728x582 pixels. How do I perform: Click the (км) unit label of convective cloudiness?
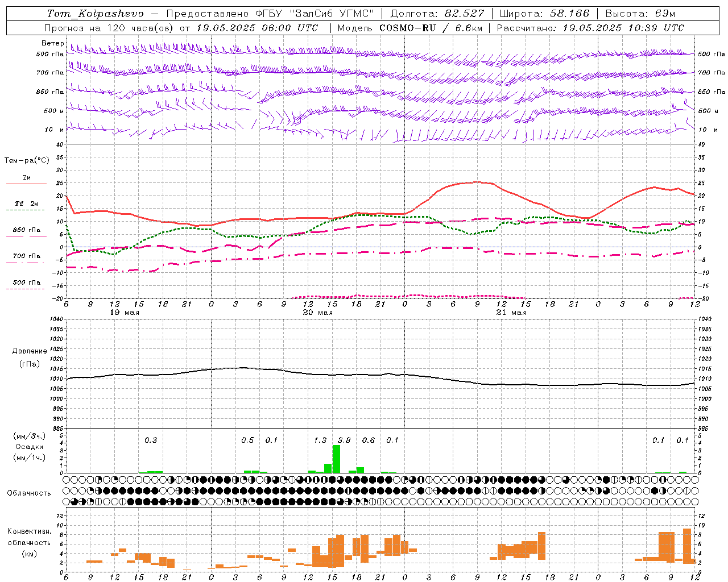pyautogui.click(x=30, y=553)
